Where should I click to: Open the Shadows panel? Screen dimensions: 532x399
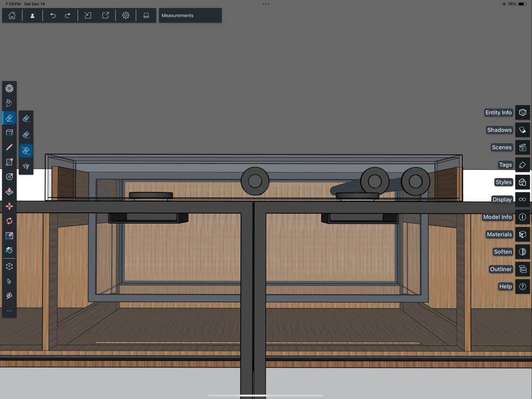click(523, 130)
